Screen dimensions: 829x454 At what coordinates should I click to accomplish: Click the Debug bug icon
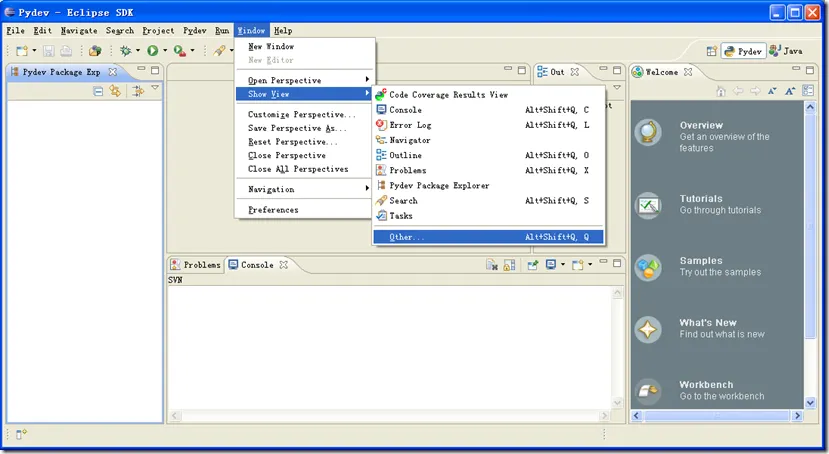(x=125, y=51)
